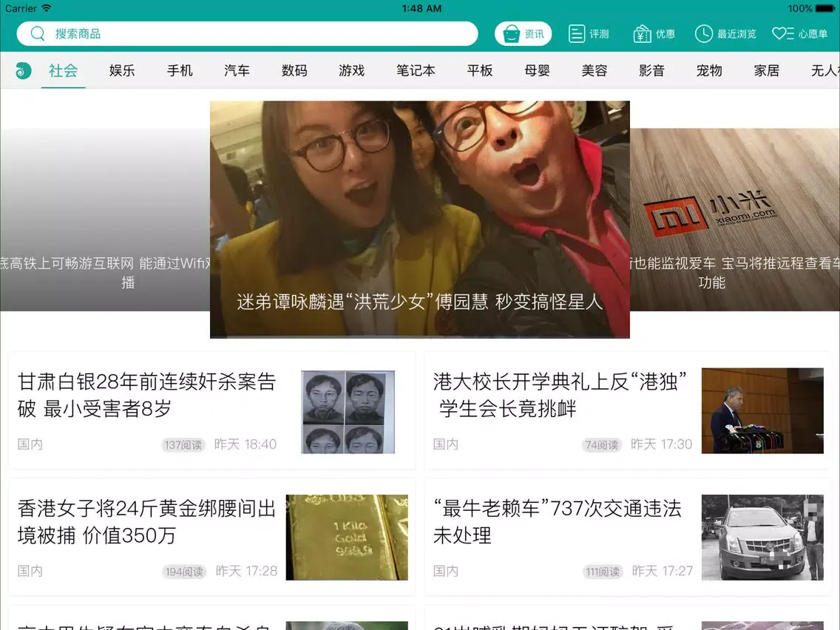840x630 pixels.
Task: Switch to the 娱乐 tab
Action: point(121,70)
